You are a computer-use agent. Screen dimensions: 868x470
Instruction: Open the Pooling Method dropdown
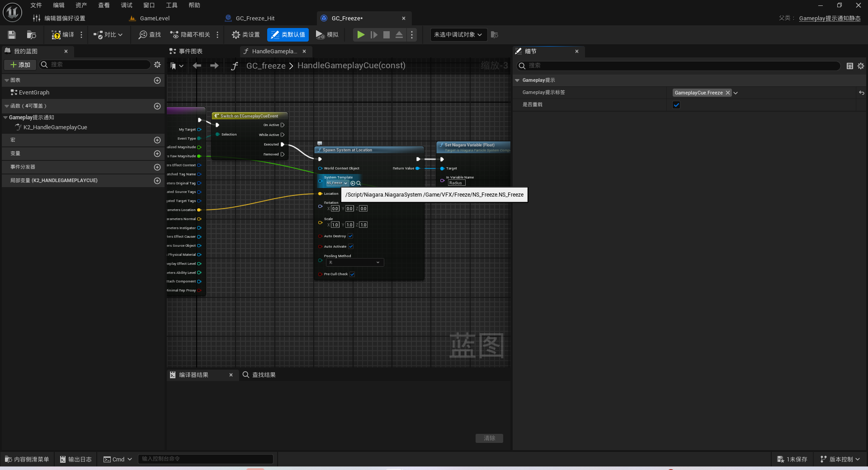point(355,263)
